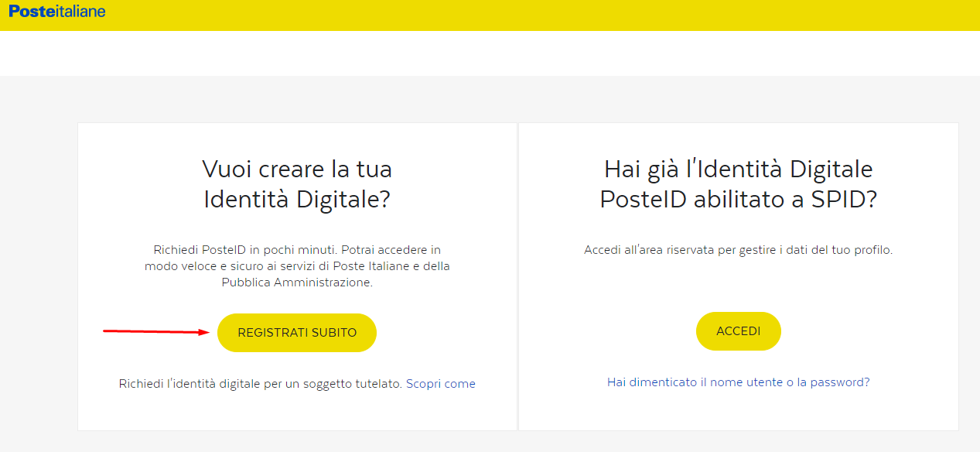The height and width of the screenshot is (452, 980).
Task: Click the gray page background left of cards
Action: coord(39,271)
